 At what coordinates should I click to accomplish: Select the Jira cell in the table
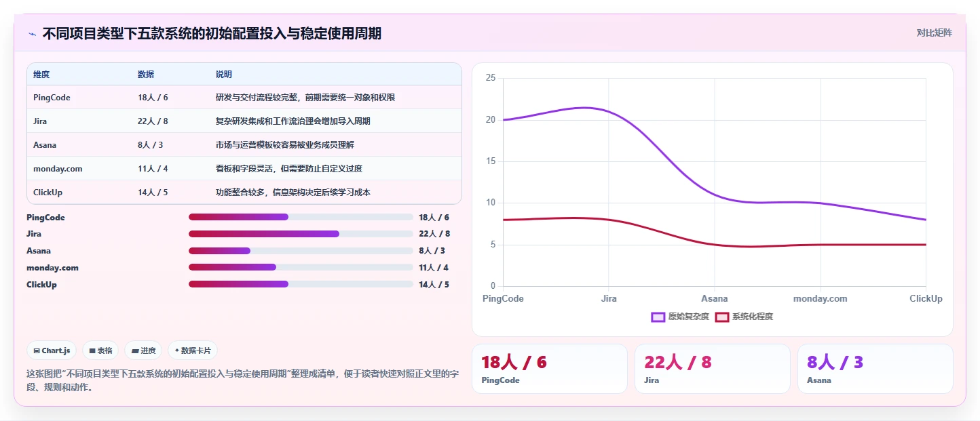[40, 121]
